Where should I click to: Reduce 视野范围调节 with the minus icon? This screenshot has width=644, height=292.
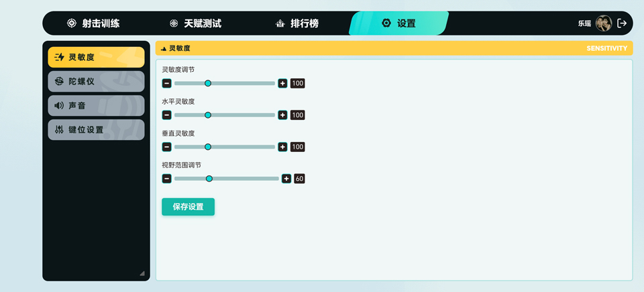click(166, 179)
